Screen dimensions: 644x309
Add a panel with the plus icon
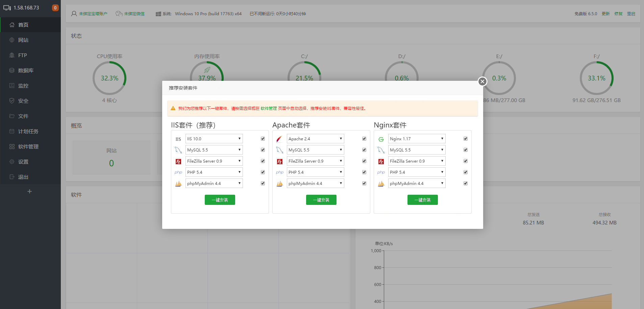tap(30, 191)
